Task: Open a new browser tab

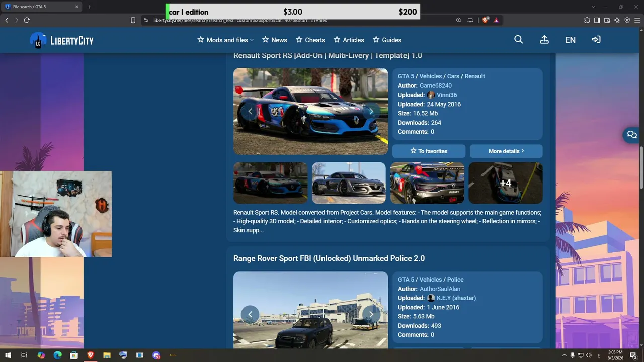Action: 89,7
